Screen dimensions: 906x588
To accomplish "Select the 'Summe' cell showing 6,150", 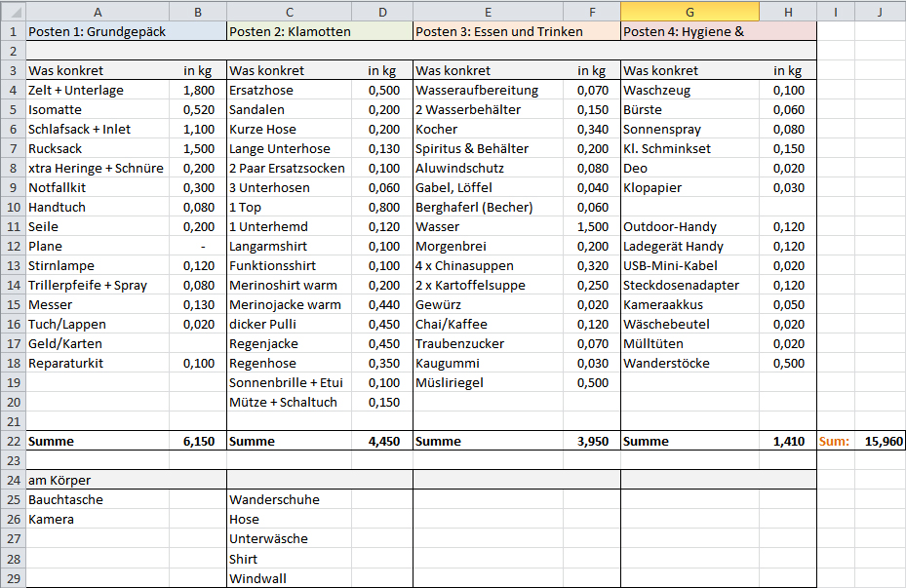I will pyautogui.click(x=98, y=441).
